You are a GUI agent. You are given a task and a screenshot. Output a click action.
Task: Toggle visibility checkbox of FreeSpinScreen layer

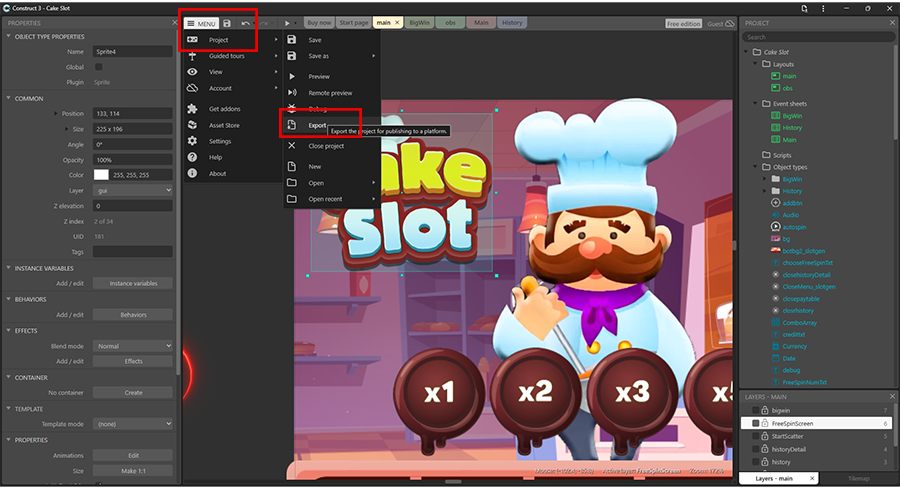click(x=756, y=424)
